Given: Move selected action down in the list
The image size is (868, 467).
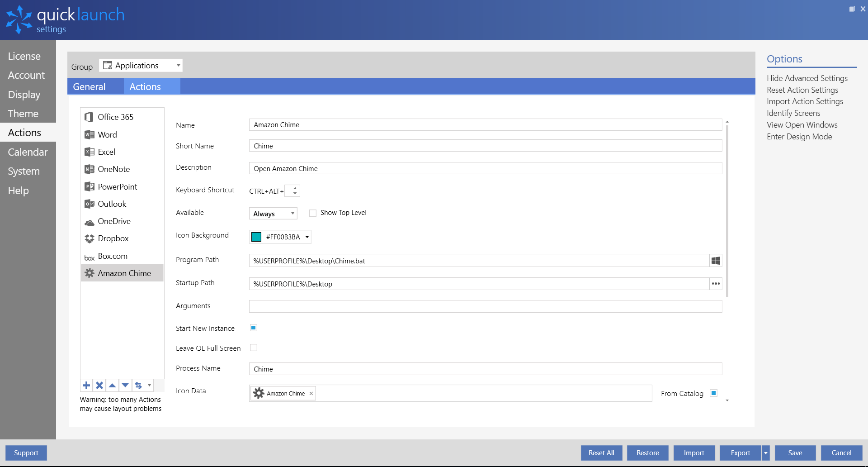Looking at the screenshot, I should coord(125,386).
